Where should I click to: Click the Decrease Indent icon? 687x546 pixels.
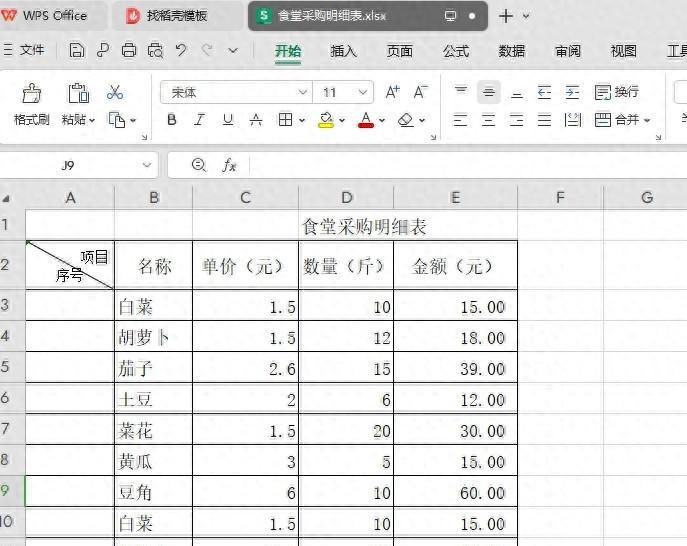[545, 92]
